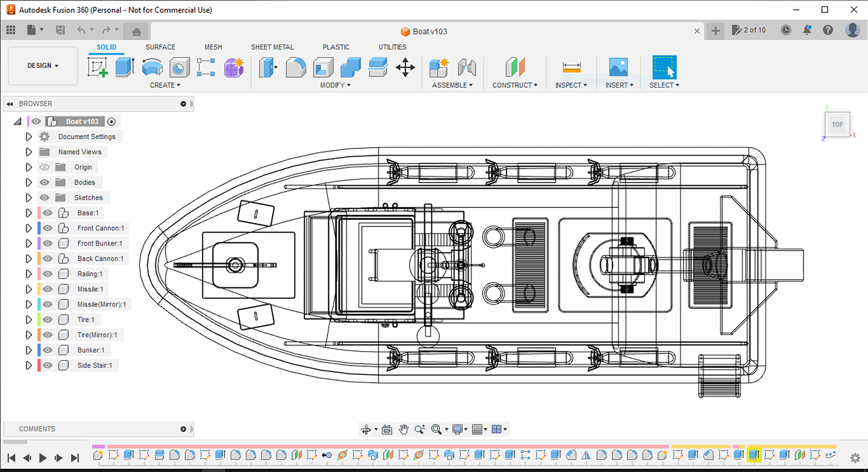Show the hidden Origin folder
The image size is (868, 472).
[x=44, y=167]
